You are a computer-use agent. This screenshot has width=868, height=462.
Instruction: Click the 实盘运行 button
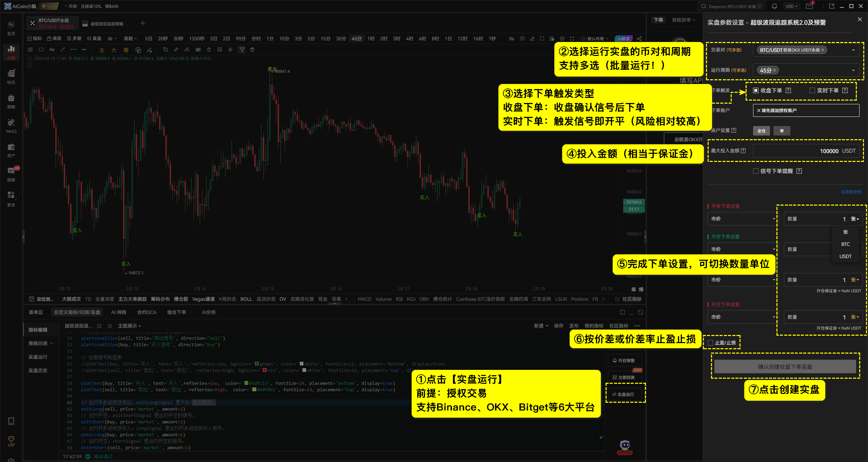(625, 394)
